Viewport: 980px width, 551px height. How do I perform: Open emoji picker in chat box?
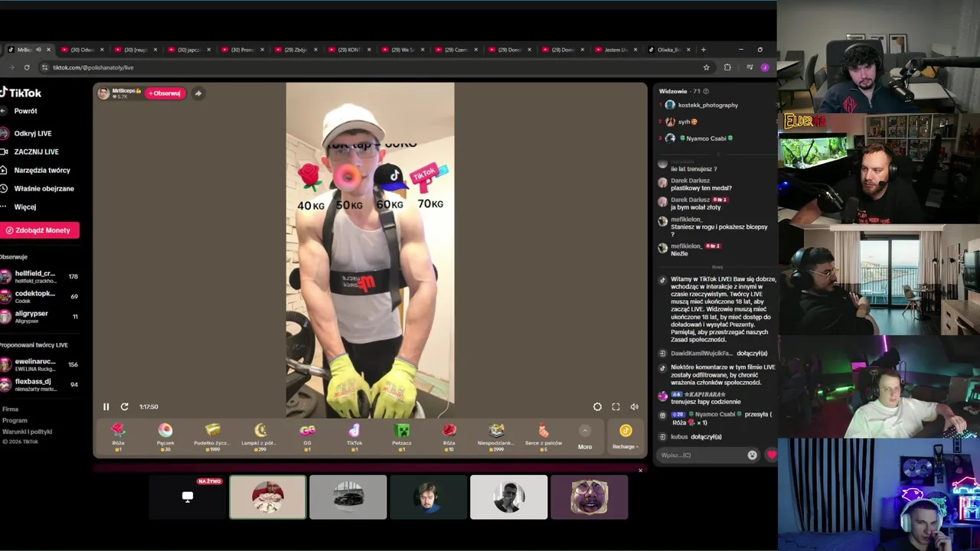pyautogui.click(x=752, y=455)
